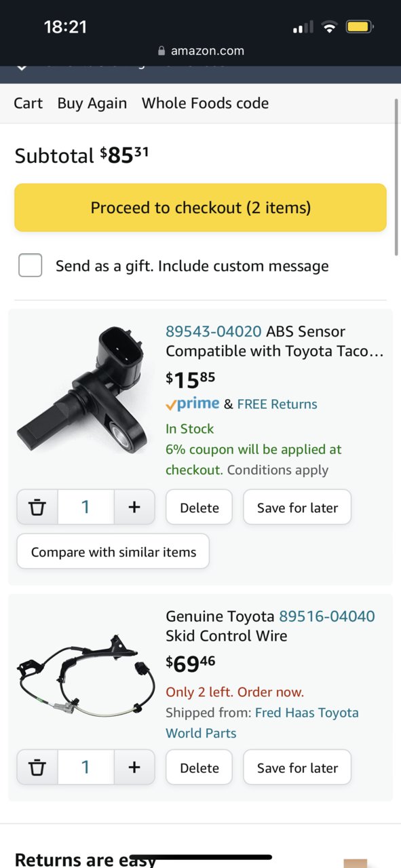
Task: Open Fred Haas Toyota World Parts seller link
Action: [262, 723]
